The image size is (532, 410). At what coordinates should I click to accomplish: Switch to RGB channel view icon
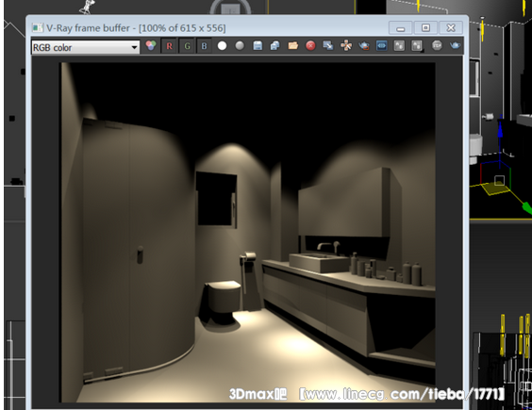[x=151, y=45]
